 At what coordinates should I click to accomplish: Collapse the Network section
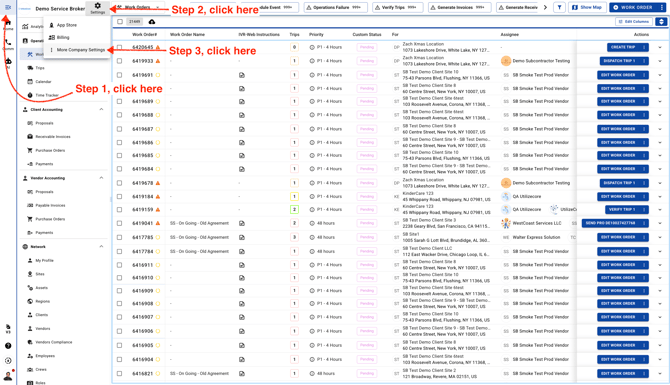(101, 247)
